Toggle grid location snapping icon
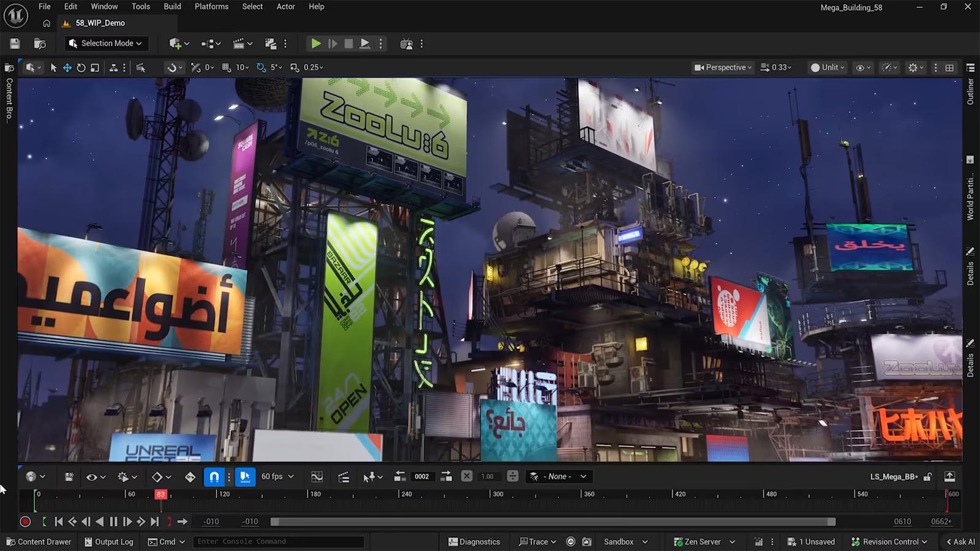Viewport: 980px width, 551px height. [x=227, y=67]
